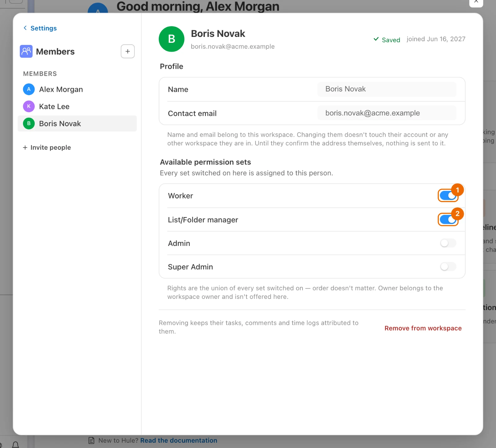The image size is (496, 448).
Task: Close the settings dialog with X
Action: point(476,2)
